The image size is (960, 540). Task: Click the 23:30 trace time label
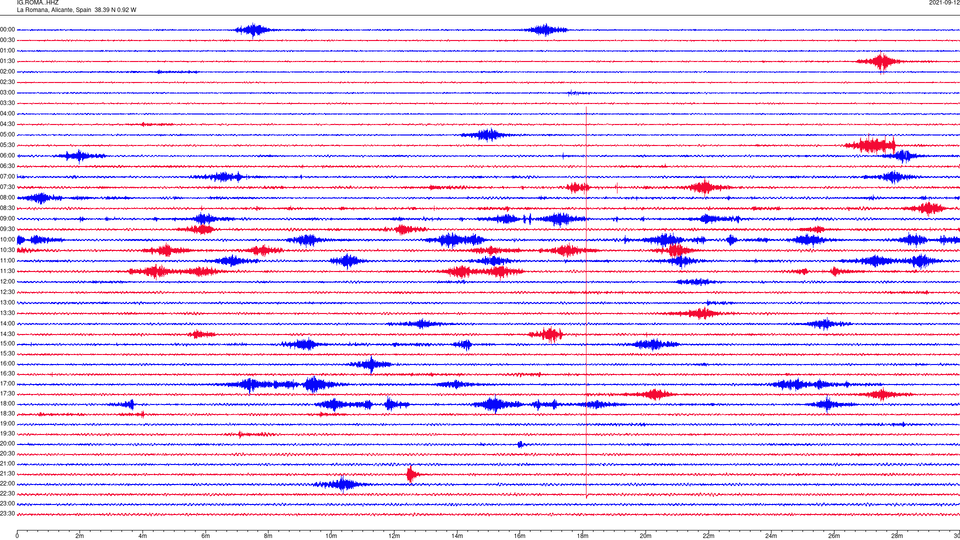(x=7, y=514)
